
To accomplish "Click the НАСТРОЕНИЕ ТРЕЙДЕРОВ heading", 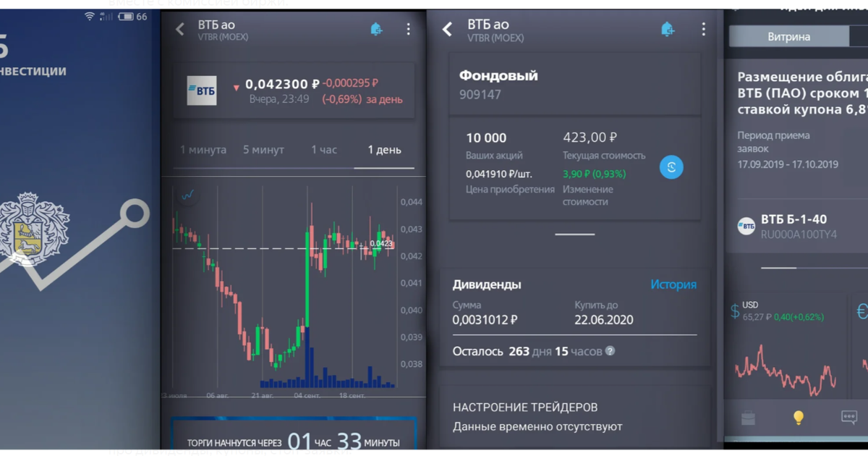I will point(525,408).
